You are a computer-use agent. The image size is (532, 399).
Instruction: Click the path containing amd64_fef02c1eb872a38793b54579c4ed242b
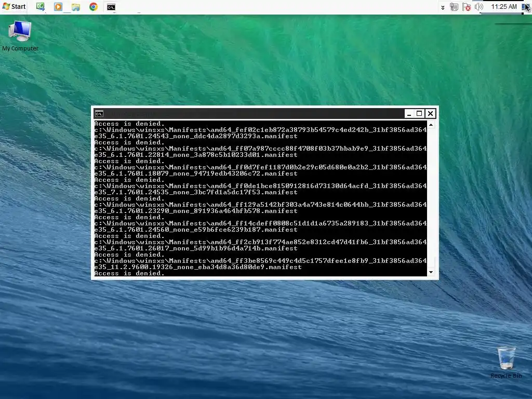(261, 130)
